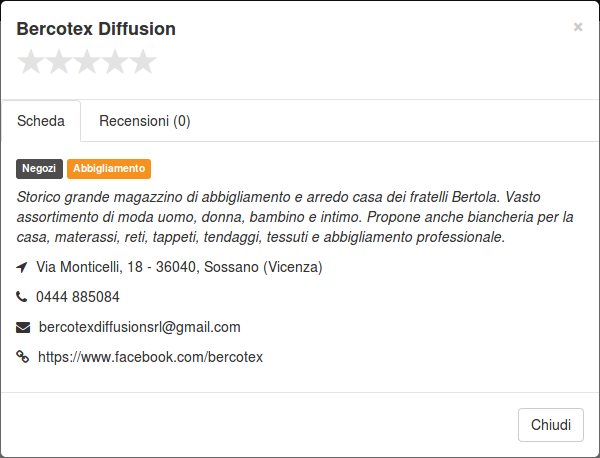
Task: Click the location arrow icon
Action: [22, 267]
